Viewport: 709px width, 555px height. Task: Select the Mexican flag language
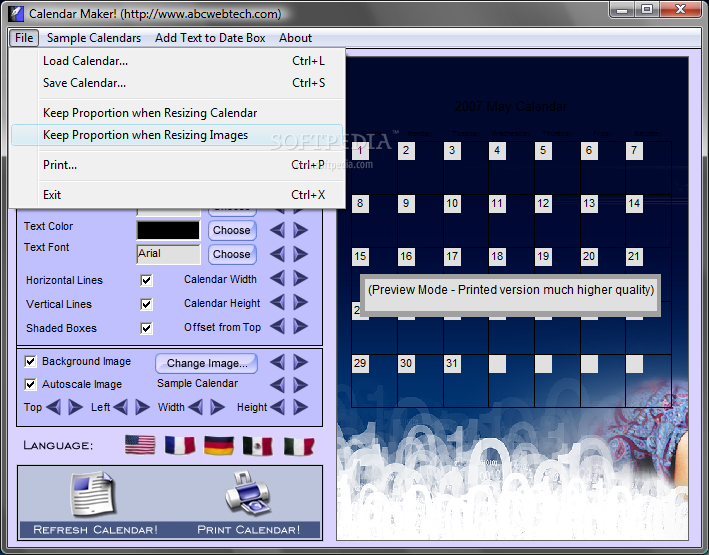[x=258, y=446]
